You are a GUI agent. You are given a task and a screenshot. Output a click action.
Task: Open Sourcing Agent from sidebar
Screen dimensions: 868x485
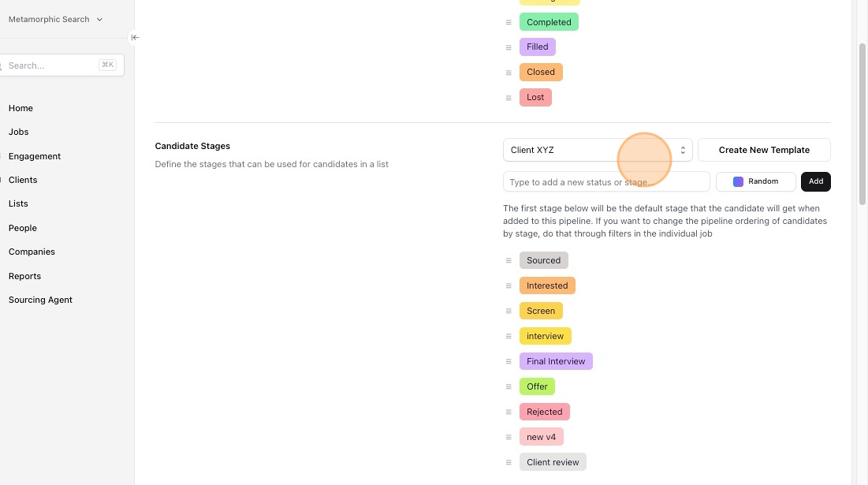point(40,300)
